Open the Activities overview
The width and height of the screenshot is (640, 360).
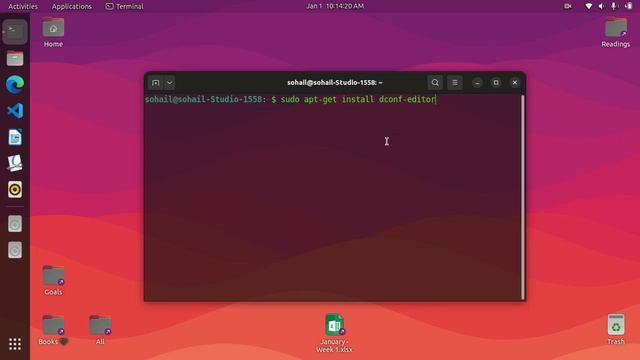(23, 6)
